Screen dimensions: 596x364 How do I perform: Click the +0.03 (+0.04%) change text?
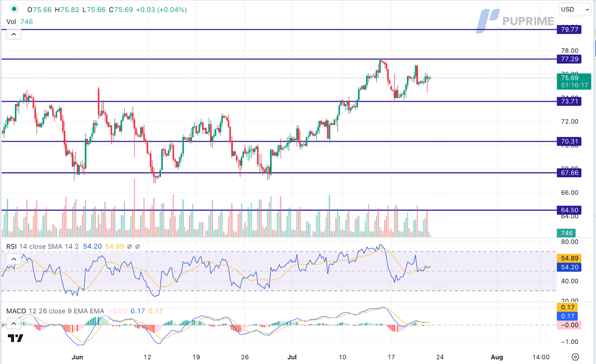click(x=161, y=10)
